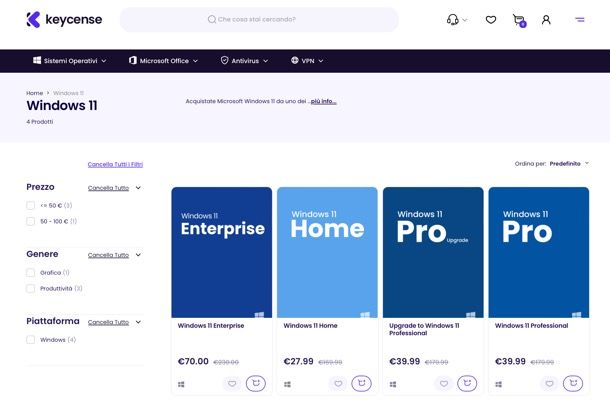610x412 pixels.
Task: Open the Ordina per Predefinito dropdown
Action: [x=568, y=164]
